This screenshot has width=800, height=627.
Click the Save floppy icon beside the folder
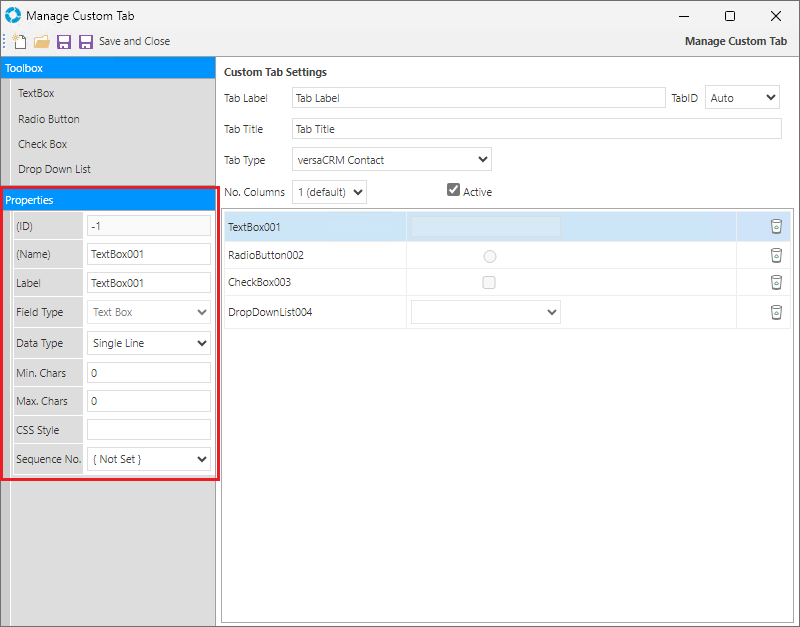[64, 42]
